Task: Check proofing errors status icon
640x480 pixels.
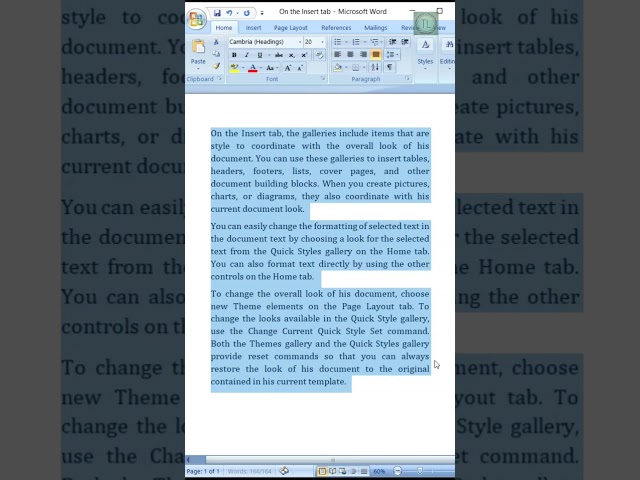Action: coord(284,471)
